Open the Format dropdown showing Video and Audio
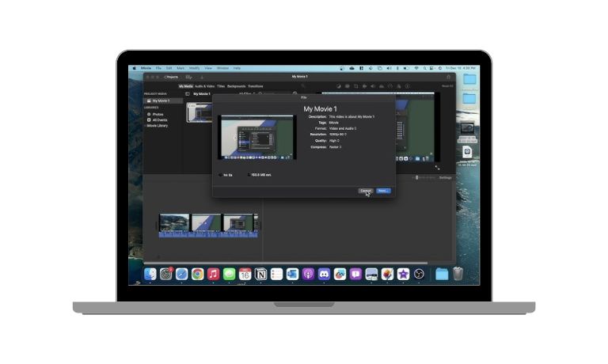 click(x=342, y=128)
